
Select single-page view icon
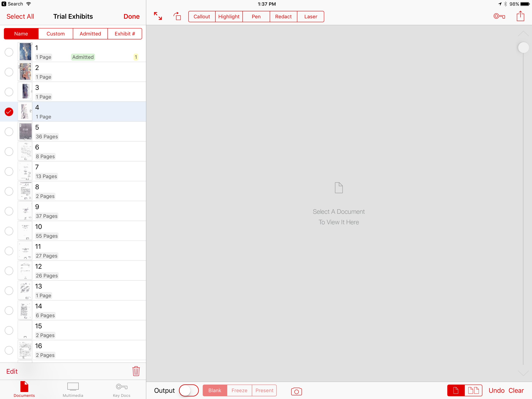click(x=456, y=390)
